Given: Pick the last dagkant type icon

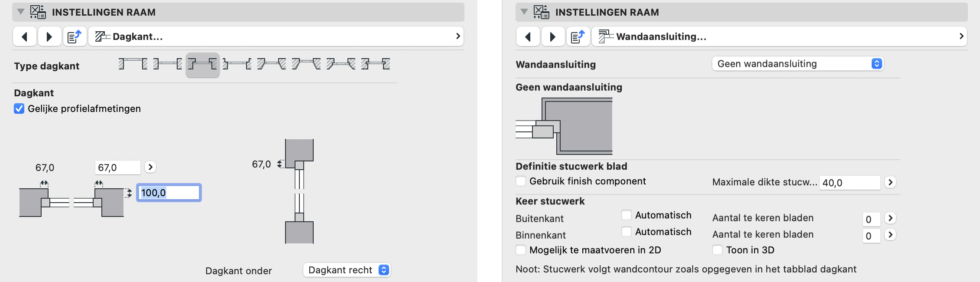Looking at the screenshot, I should (x=376, y=64).
